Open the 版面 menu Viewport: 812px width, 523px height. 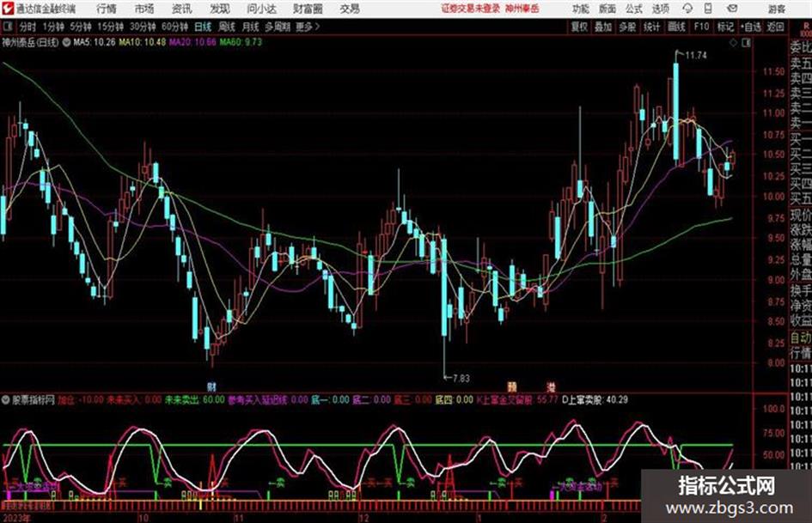coord(607,9)
